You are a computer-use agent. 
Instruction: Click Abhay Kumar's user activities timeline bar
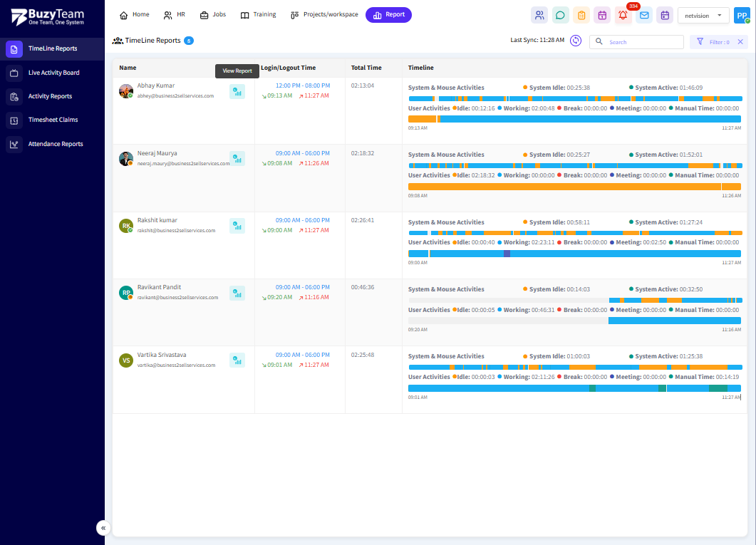[x=575, y=119]
